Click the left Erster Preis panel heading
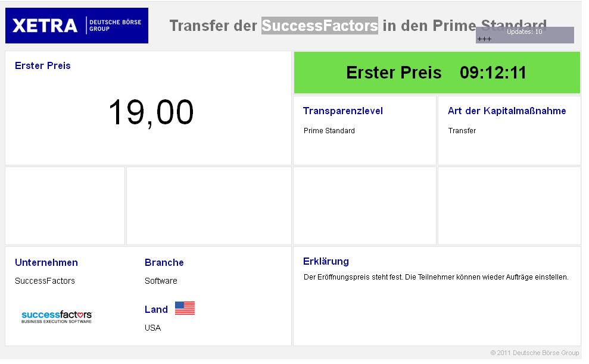 click(43, 65)
